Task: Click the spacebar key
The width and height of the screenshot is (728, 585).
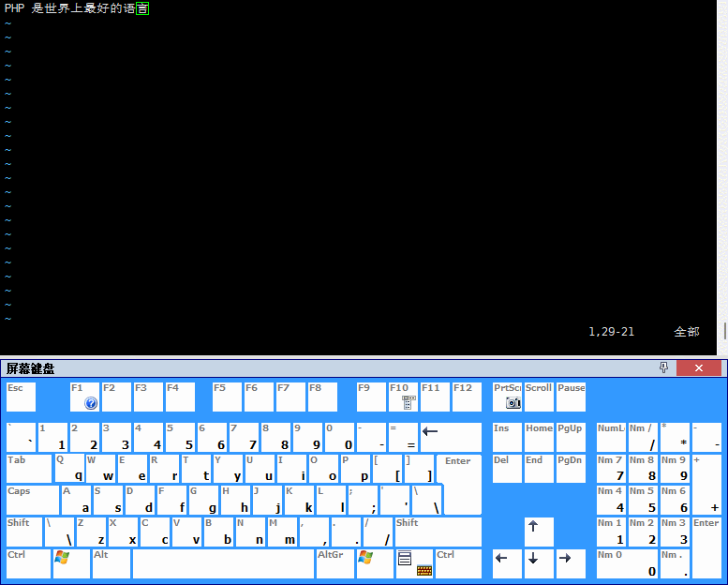Action: point(223,563)
